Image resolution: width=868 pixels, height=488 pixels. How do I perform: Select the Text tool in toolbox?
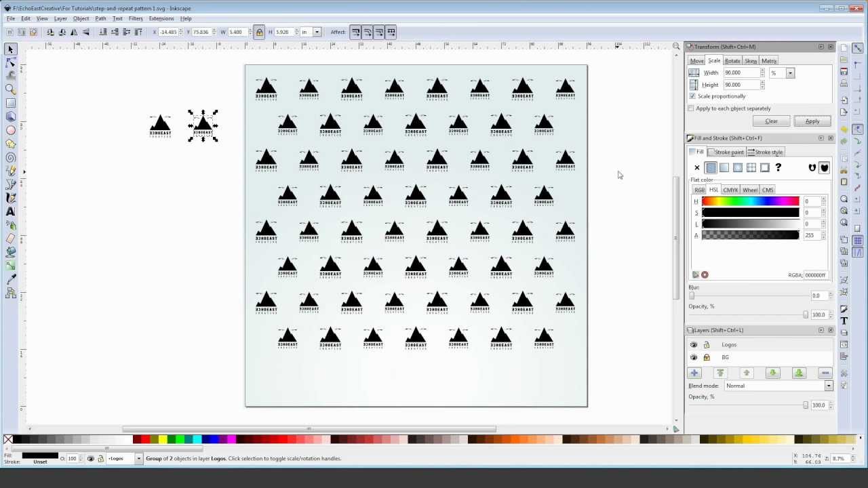pos(10,211)
